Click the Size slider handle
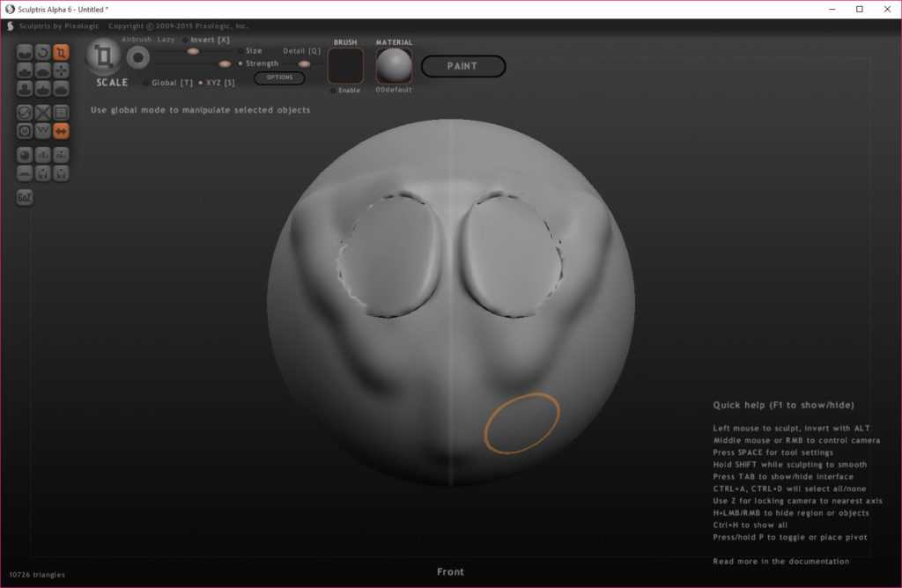The image size is (902, 588). pyautogui.click(x=193, y=51)
